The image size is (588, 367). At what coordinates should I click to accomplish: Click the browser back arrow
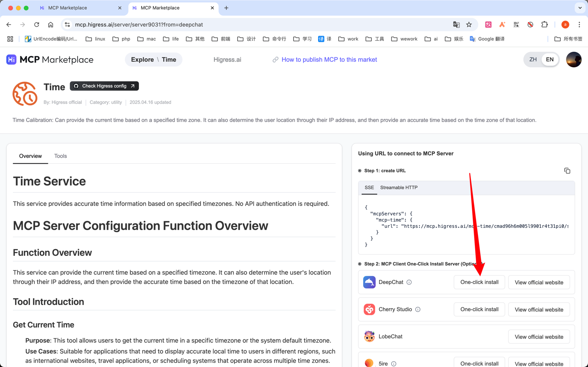(9, 24)
